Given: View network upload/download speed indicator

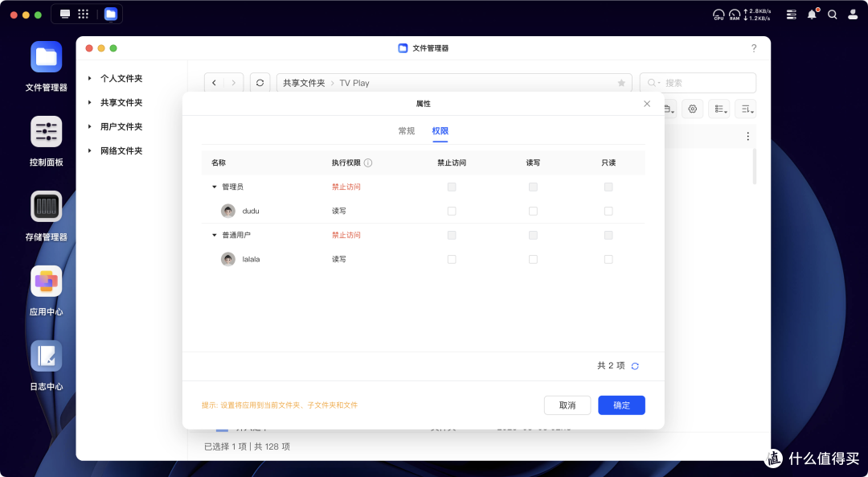Looking at the screenshot, I should [757, 14].
